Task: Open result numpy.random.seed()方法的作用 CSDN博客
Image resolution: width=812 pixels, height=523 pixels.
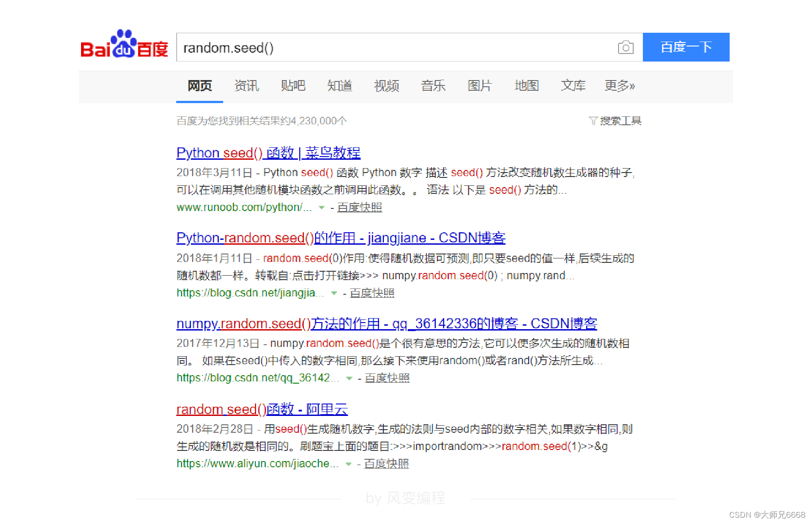Action: (387, 324)
